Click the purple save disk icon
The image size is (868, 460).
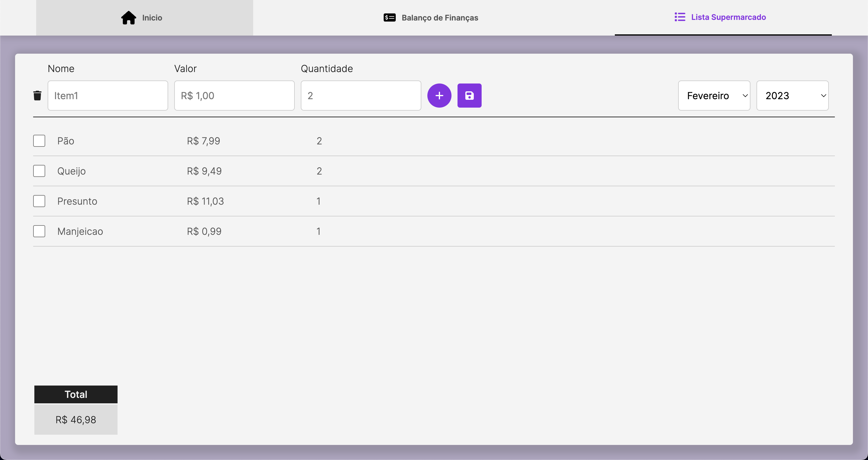coord(469,96)
